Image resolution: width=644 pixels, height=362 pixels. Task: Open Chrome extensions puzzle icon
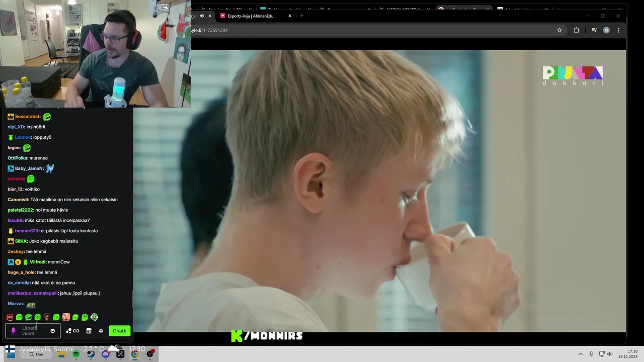[x=577, y=30]
